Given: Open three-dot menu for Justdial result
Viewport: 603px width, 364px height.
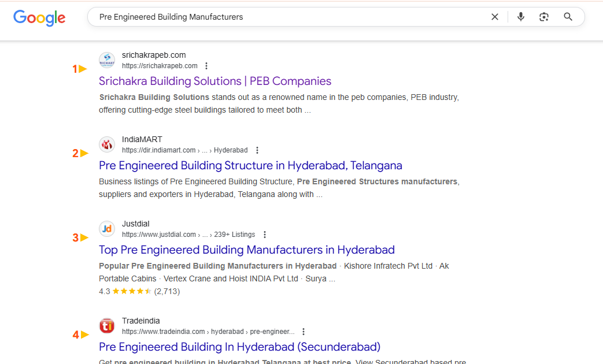Looking at the screenshot, I should (265, 235).
